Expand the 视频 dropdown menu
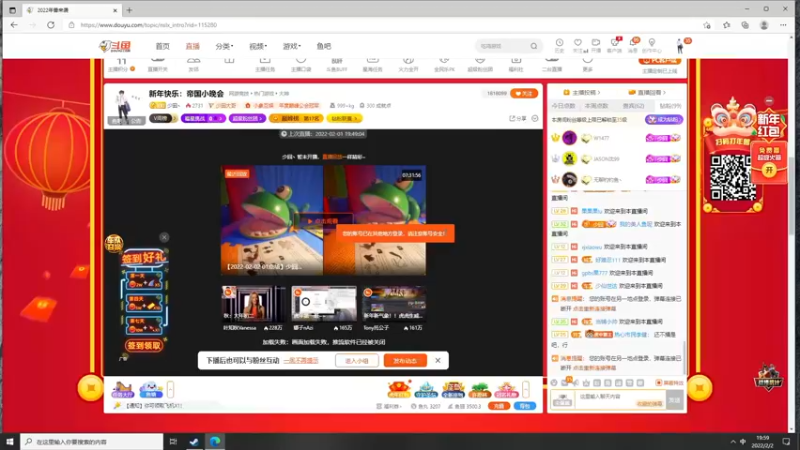Viewport: 800px width, 450px height. [258, 46]
